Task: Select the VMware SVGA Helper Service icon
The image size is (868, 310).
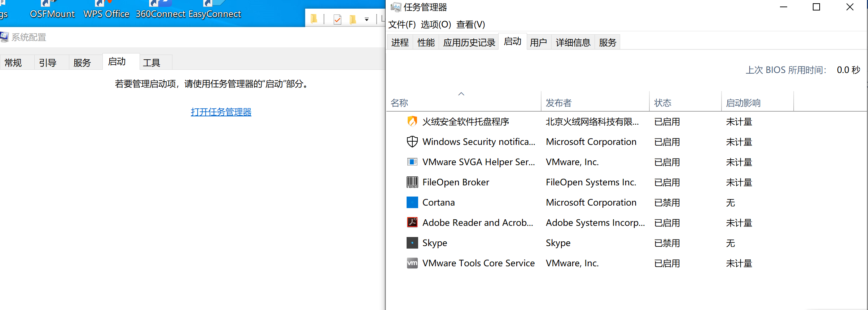Action: coord(412,162)
